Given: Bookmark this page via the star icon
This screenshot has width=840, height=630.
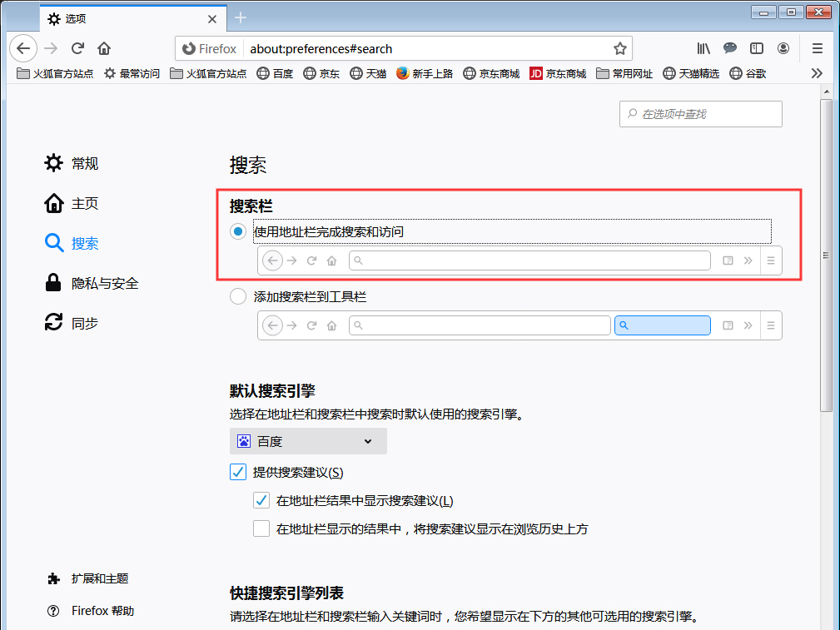Looking at the screenshot, I should click(x=620, y=48).
